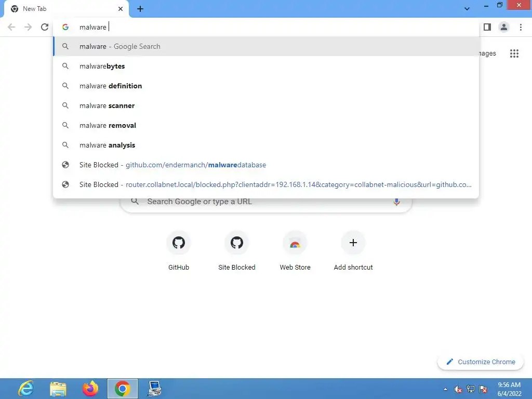Go back using the back arrow
532x399 pixels.
click(11, 27)
